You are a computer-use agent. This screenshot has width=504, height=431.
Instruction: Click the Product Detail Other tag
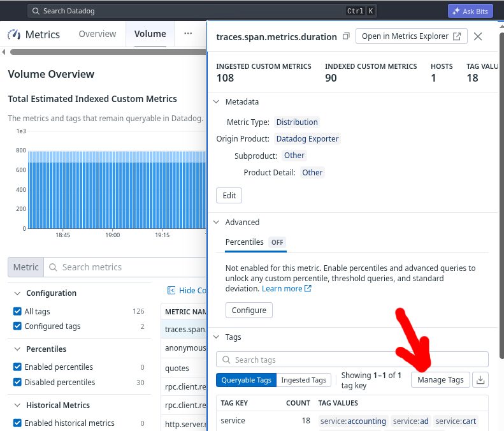tap(312, 173)
